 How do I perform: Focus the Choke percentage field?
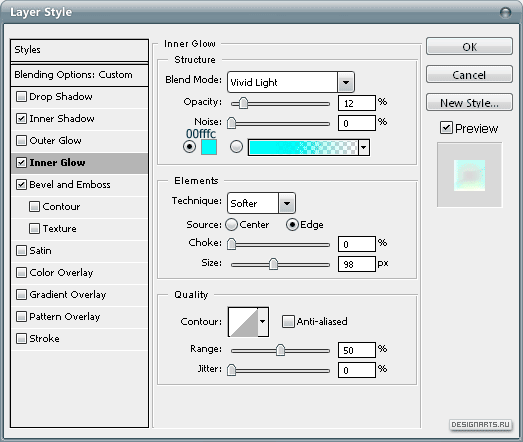[357, 244]
